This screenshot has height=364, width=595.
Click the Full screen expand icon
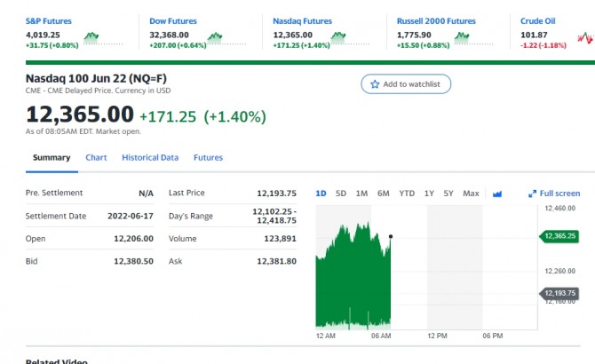click(533, 194)
